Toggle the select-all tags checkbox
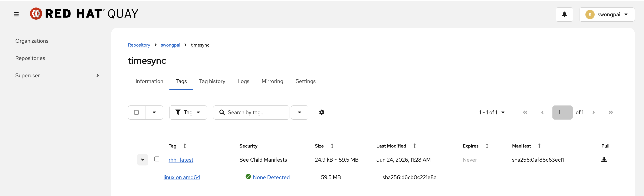 [137, 112]
